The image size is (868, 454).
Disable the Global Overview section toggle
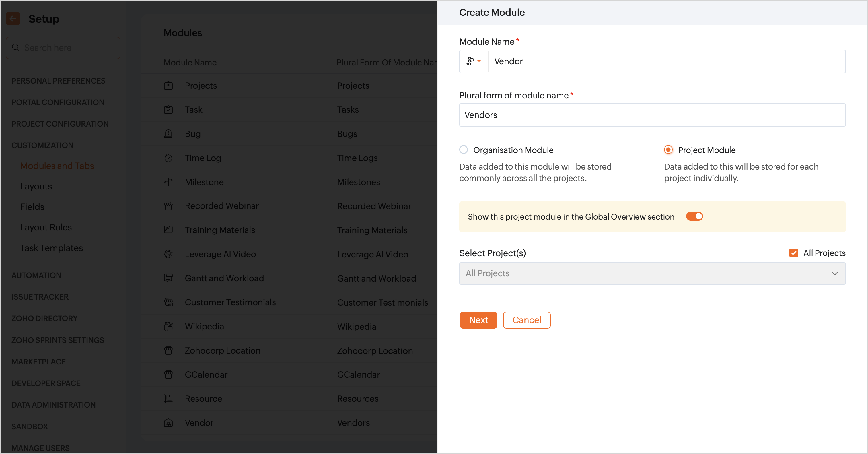point(694,216)
